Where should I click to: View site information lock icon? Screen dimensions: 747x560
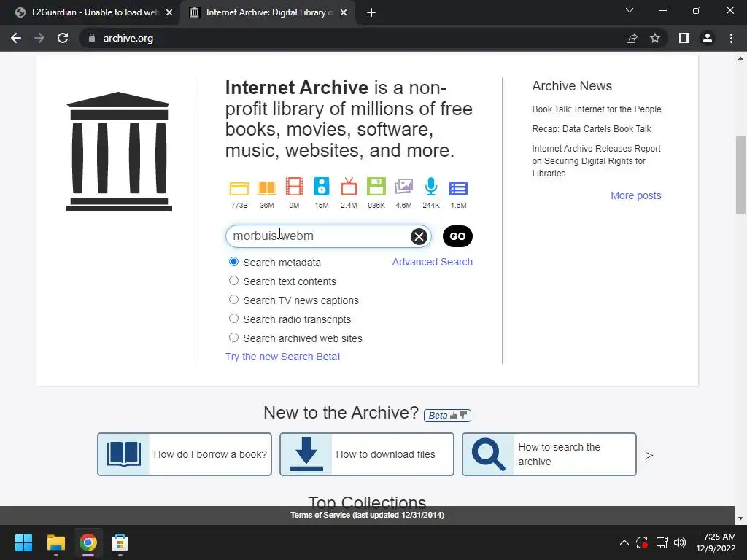click(x=92, y=38)
